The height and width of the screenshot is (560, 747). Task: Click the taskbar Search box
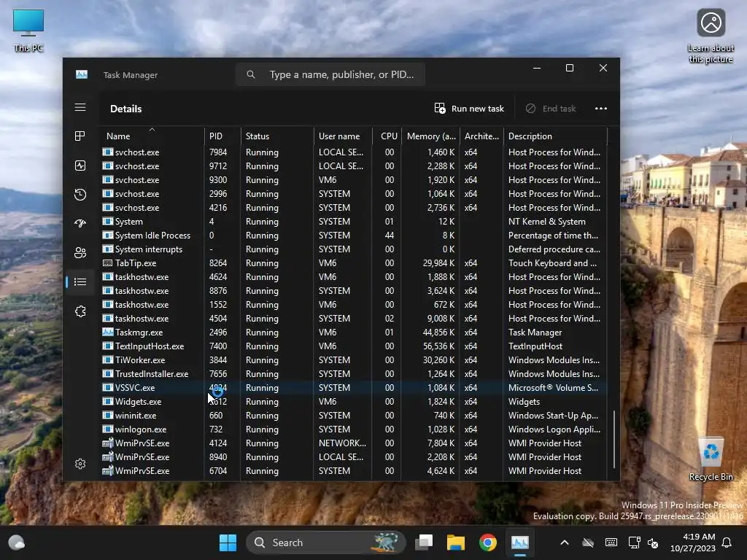coord(326,542)
